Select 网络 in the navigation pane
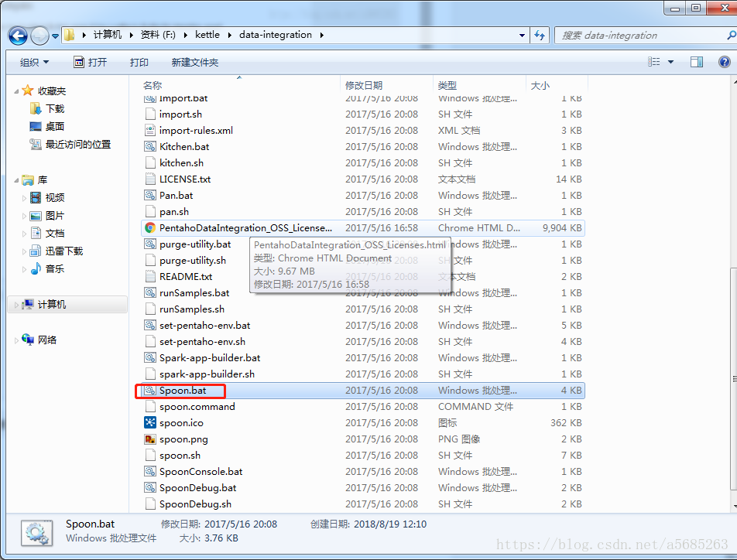 pyautogui.click(x=39, y=340)
